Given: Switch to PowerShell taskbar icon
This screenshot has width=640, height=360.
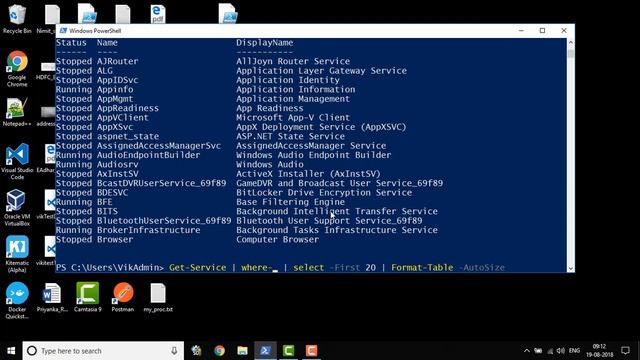Looking at the screenshot, I should click(265, 351).
